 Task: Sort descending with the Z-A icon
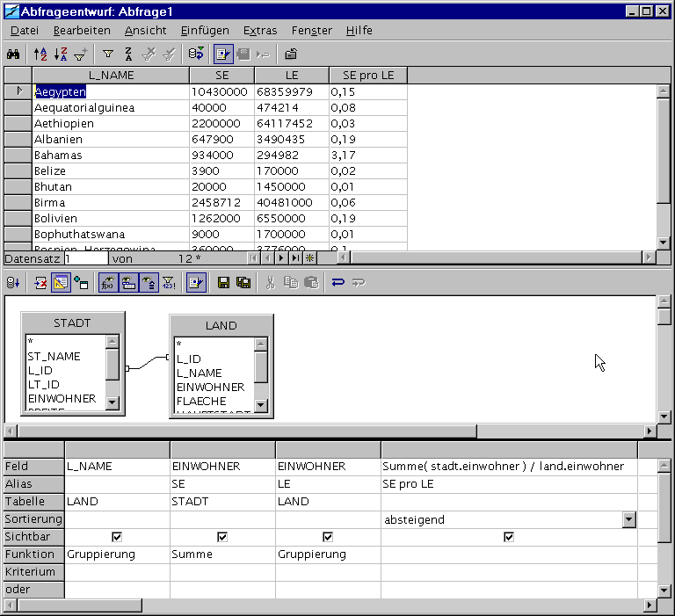point(60,54)
